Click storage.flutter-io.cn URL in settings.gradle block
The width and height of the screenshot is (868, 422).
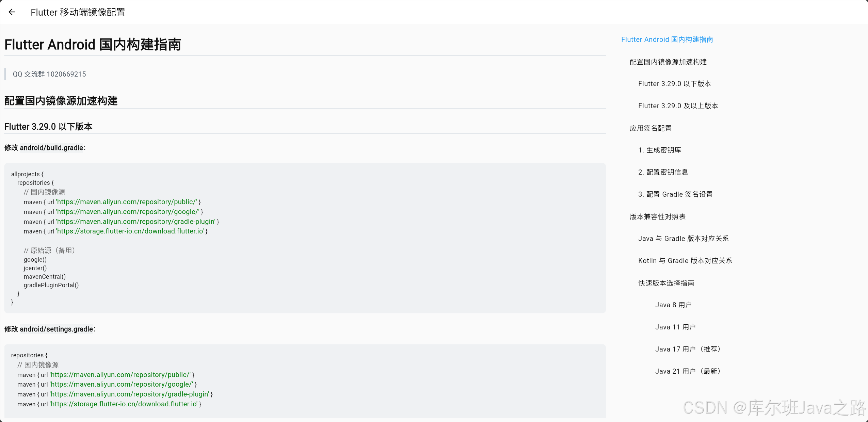click(124, 404)
